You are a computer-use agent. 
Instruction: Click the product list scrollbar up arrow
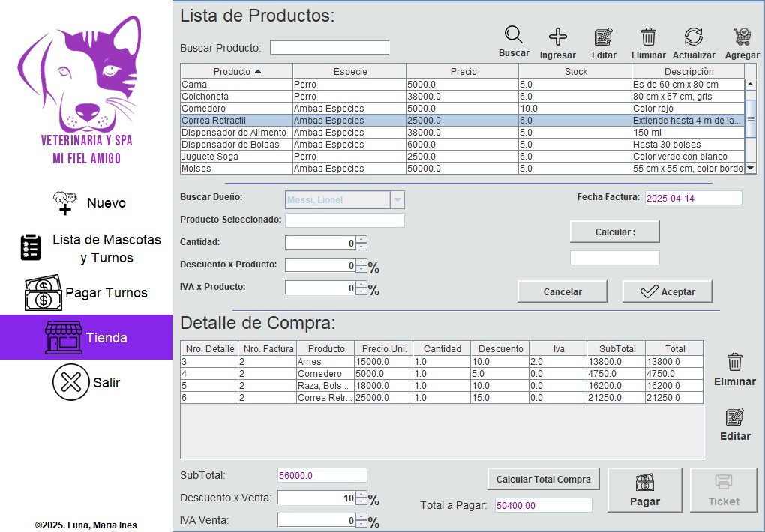[751, 85]
